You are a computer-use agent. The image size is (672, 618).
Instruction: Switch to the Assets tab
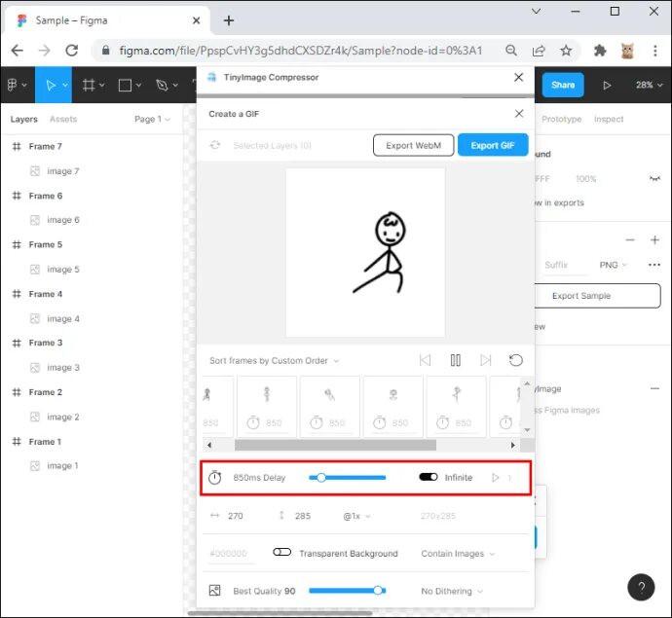(x=63, y=119)
